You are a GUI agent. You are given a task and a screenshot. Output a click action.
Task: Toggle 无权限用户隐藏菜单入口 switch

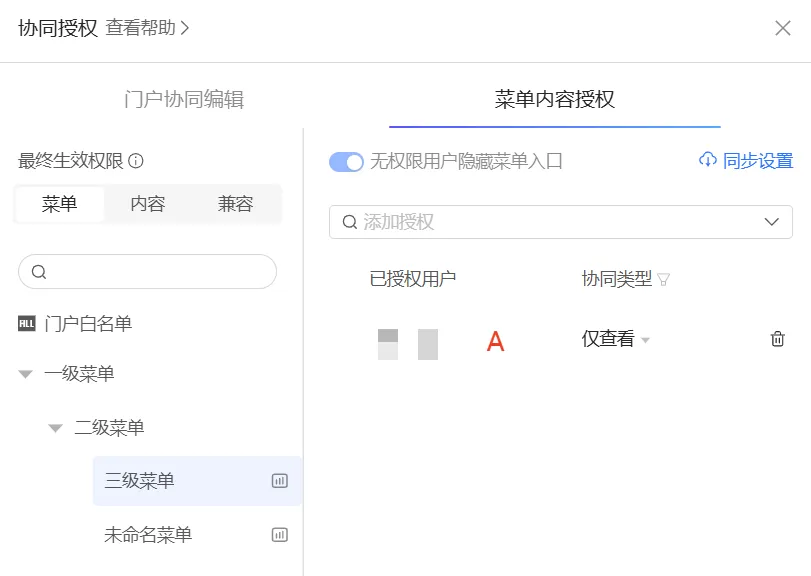pos(346,161)
